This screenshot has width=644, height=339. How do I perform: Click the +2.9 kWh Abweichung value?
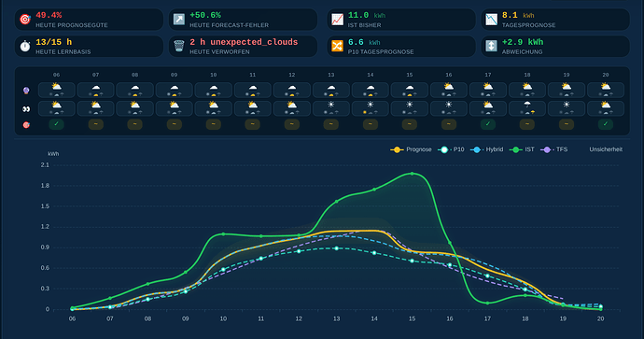(523, 42)
